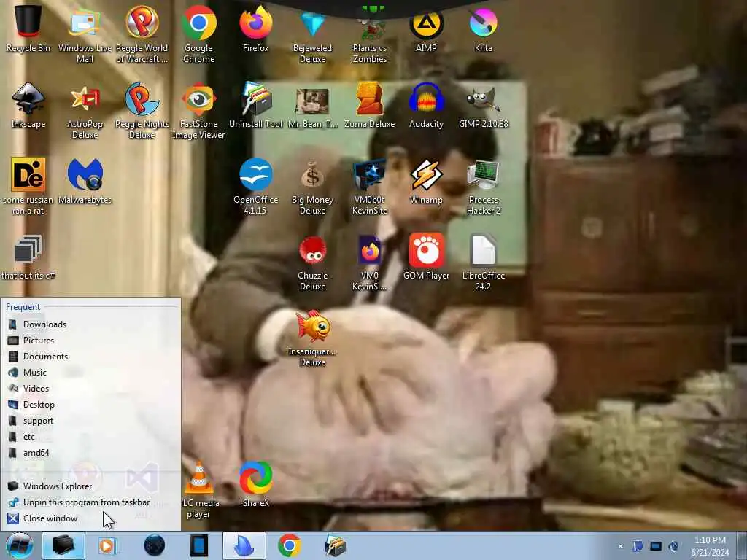This screenshot has width=747, height=560.
Task: Select Peggle Nights Deluxe icon
Action: pos(142,111)
